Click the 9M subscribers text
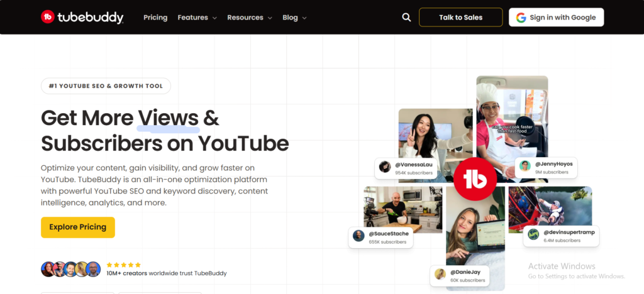644x294 pixels. click(x=552, y=172)
